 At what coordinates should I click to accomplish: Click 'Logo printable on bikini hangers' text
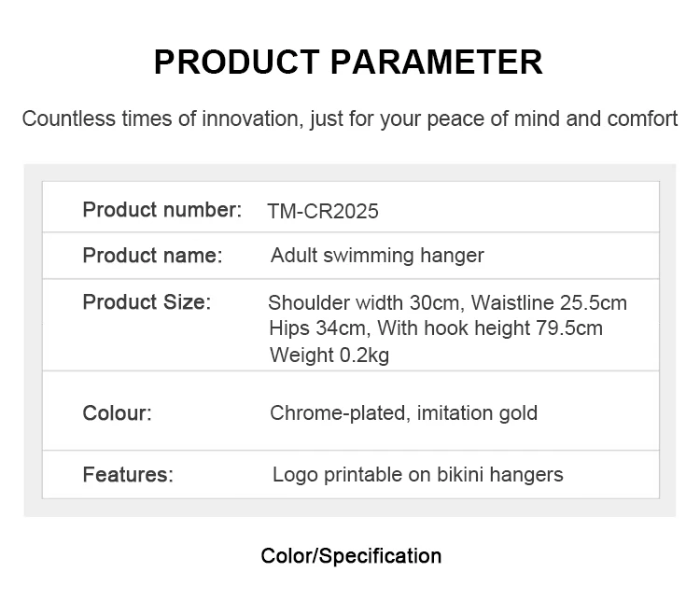(417, 475)
